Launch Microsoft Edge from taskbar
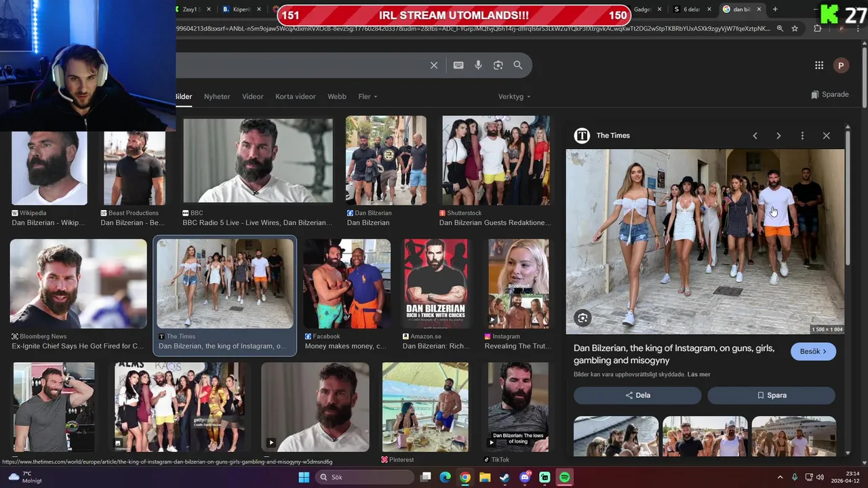This screenshot has width=868, height=488. 445,477
